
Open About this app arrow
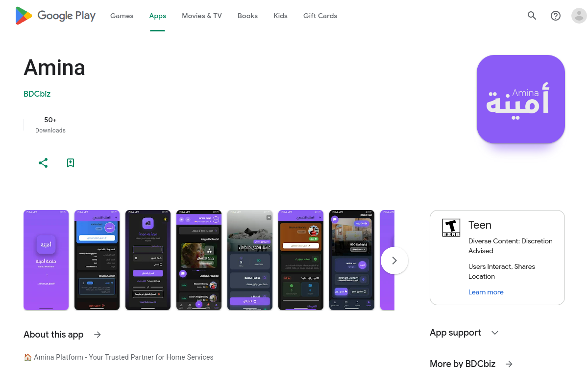(98, 335)
